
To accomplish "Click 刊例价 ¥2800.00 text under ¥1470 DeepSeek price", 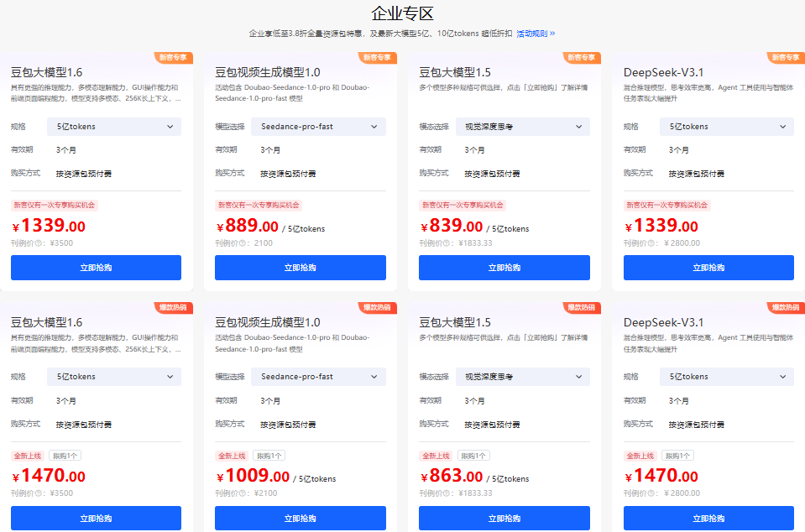I will tap(661, 493).
